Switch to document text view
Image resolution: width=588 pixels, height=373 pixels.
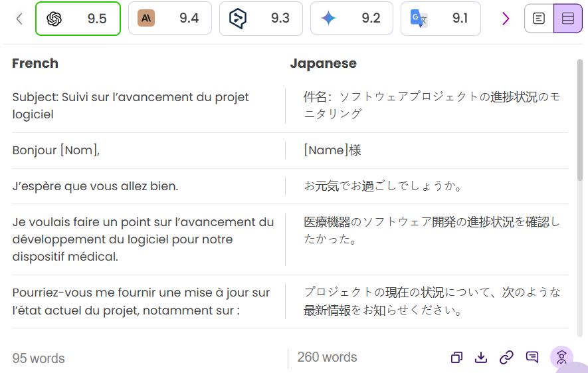tap(539, 19)
